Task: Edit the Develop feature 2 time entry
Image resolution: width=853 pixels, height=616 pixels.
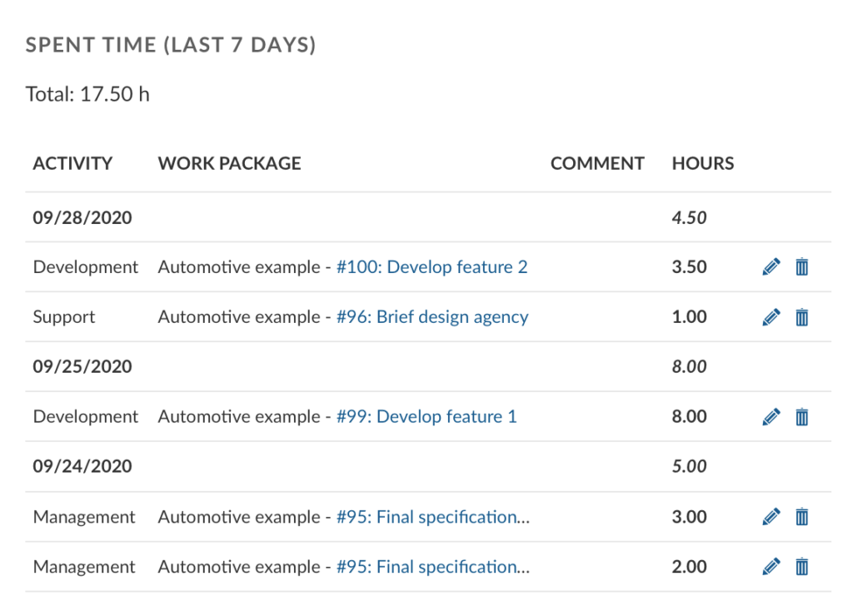Action: 771,267
